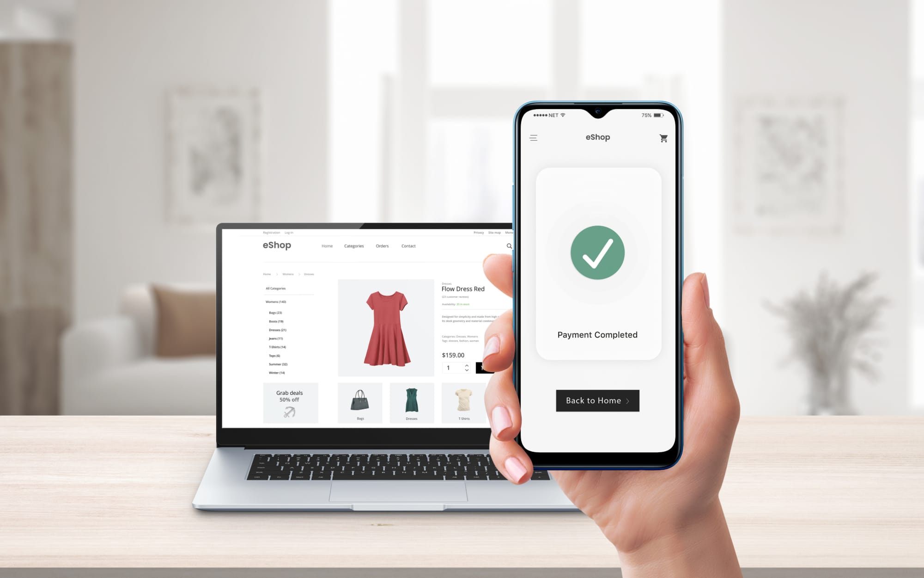Click the hamburger menu icon
This screenshot has width=924, height=578.
click(534, 138)
